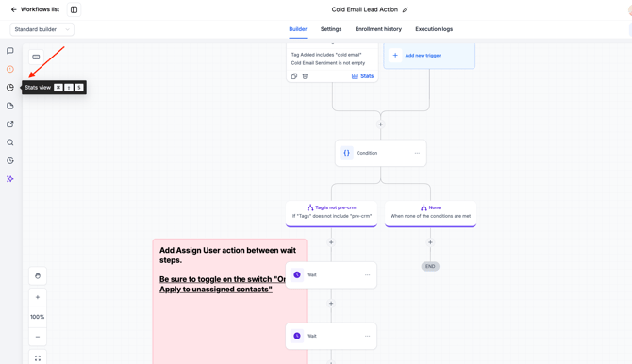Click the sticky notes sidebar icon
Screen dimensions: 632x364
[10, 106]
